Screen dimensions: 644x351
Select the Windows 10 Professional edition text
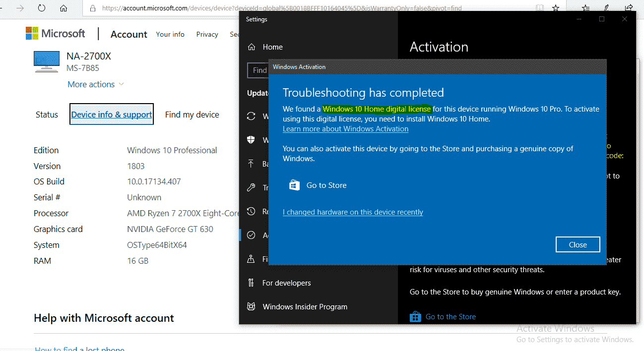pos(172,150)
